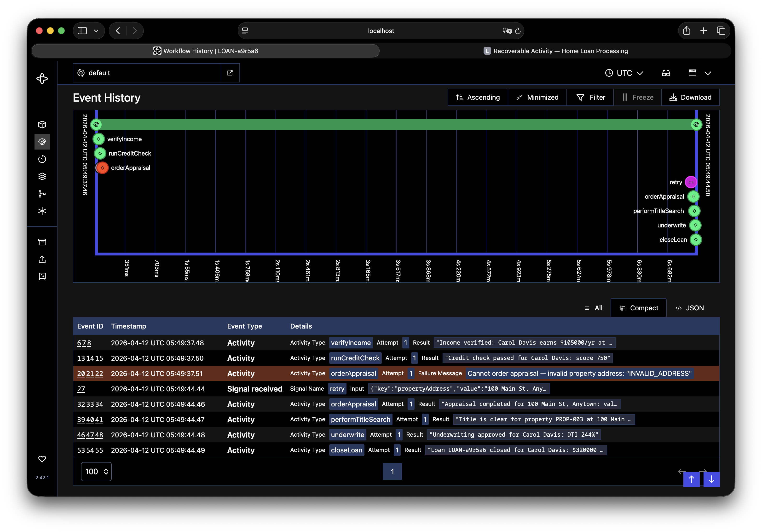Open the Filter options

click(x=590, y=97)
